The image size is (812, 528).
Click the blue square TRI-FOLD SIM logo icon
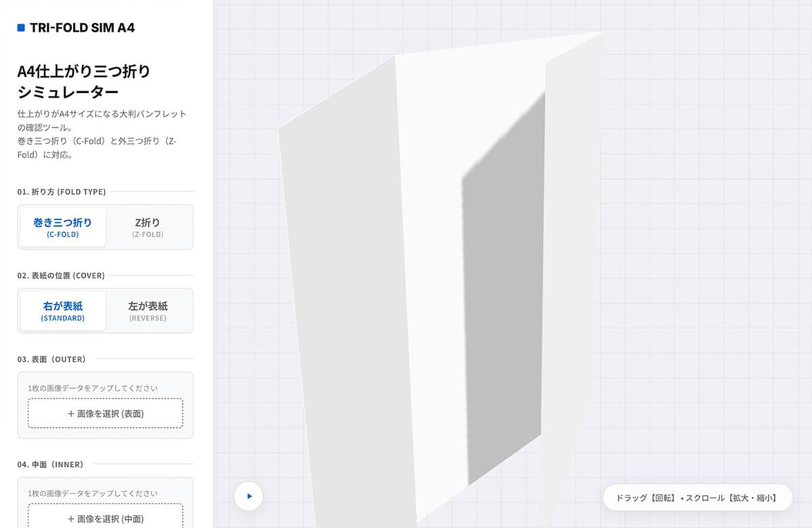[x=21, y=28]
